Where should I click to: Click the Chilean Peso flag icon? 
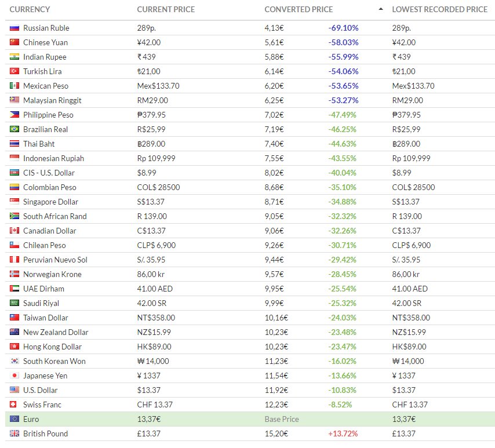pyautogui.click(x=14, y=245)
